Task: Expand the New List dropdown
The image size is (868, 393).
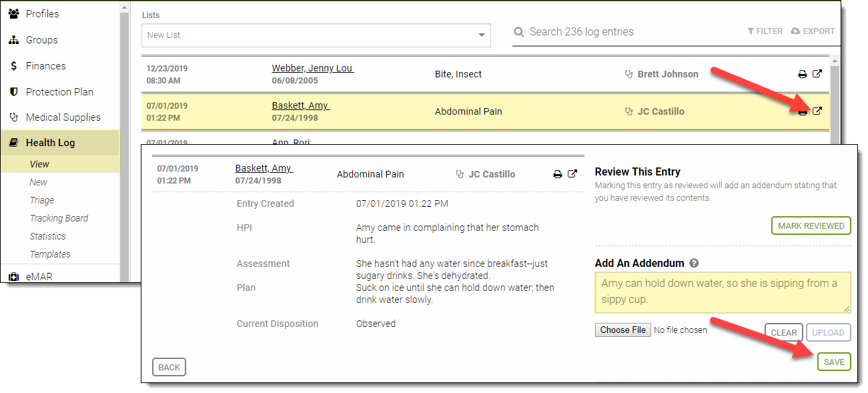Action: 481,35
